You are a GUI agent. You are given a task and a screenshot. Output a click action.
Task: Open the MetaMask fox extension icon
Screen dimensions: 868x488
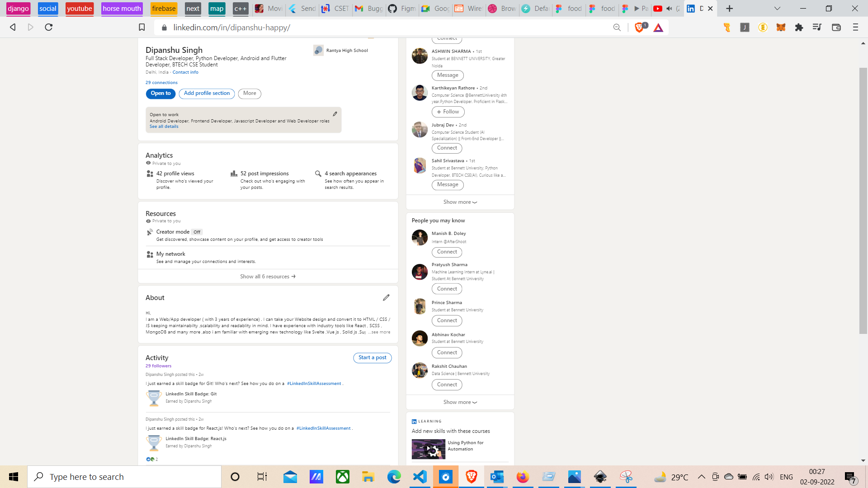(781, 28)
